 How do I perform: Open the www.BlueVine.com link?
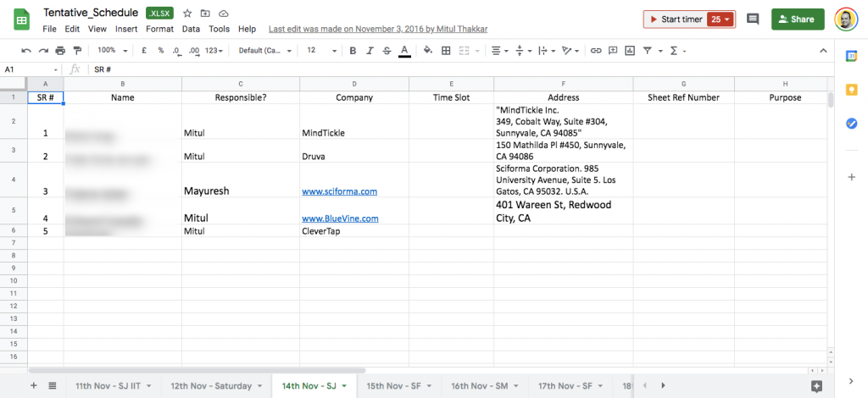340,218
